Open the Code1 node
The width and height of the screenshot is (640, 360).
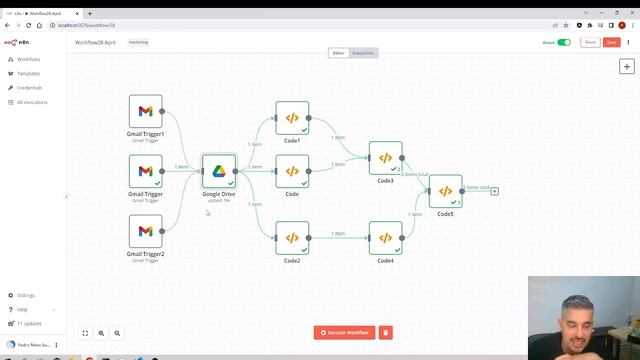click(292, 118)
